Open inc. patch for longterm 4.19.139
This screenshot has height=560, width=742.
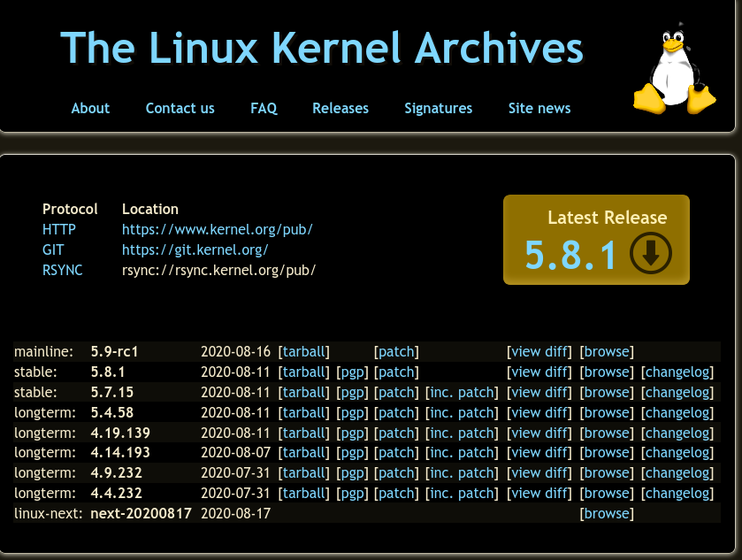coord(462,433)
